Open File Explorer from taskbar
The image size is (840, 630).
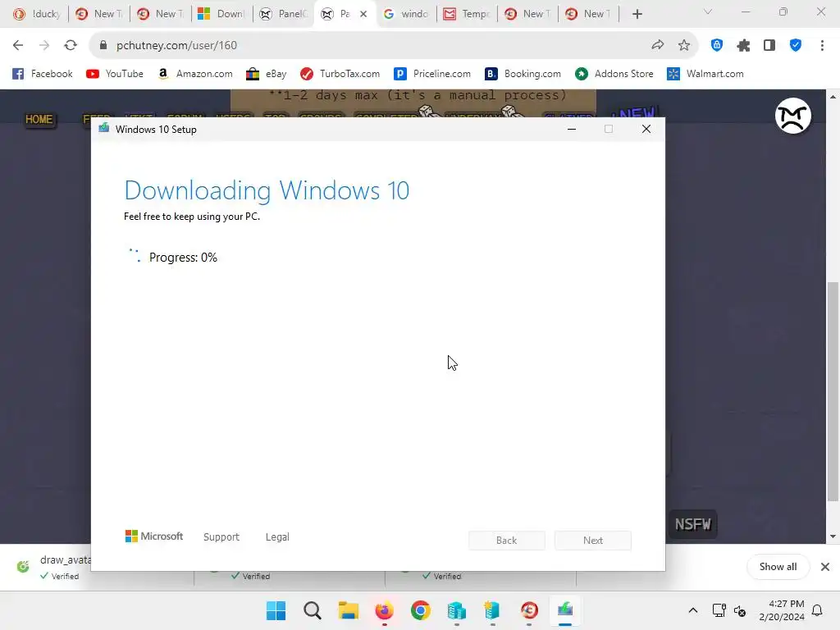348,610
